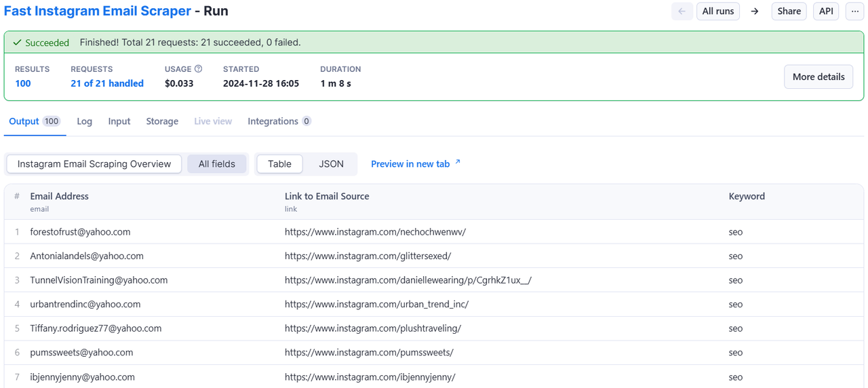The image size is (868, 388).
Task: Open the API button
Action: [x=826, y=12]
